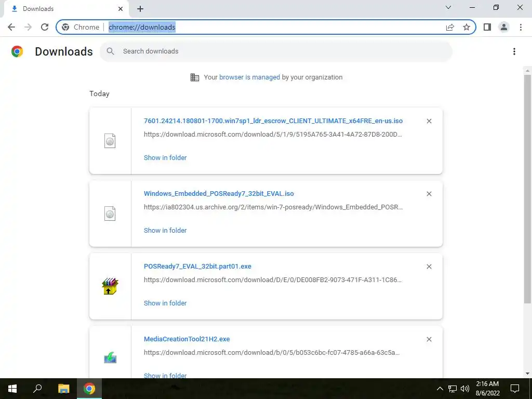Open the Chrome side panel
Image resolution: width=532 pixels, height=399 pixels.
487,27
